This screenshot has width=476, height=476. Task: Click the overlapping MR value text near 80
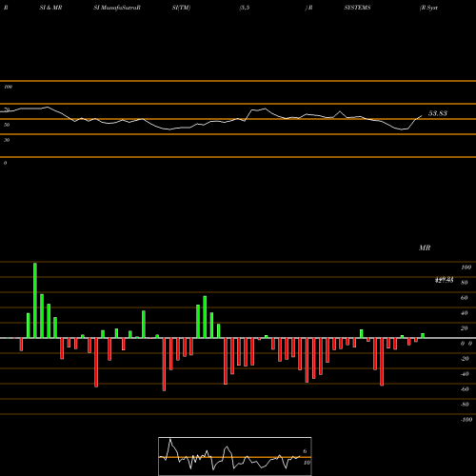(444, 280)
